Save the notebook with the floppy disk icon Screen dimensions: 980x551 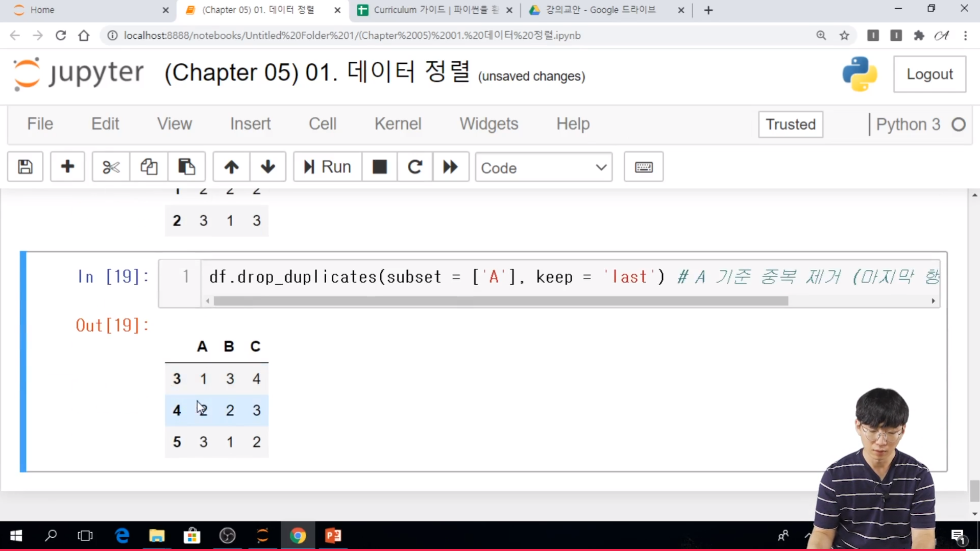tap(25, 167)
